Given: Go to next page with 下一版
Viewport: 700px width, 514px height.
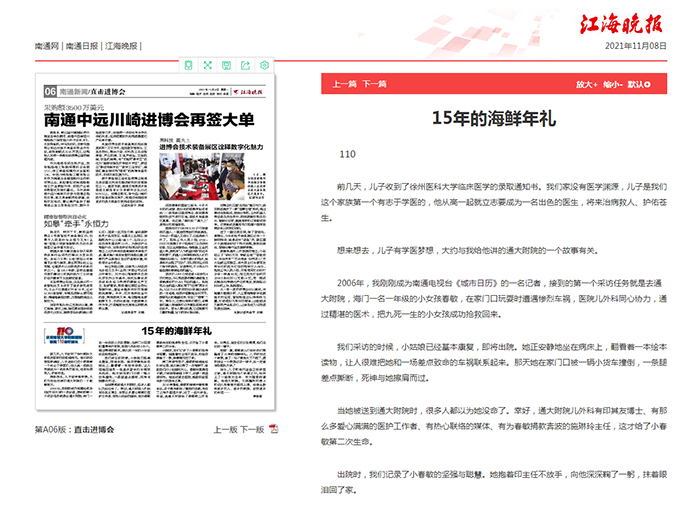Looking at the screenshot, I should 251,430.
